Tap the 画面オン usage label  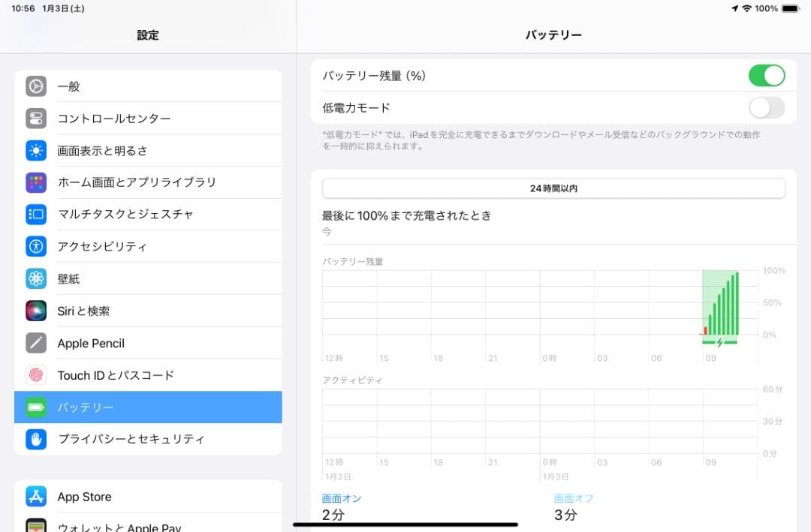click(342, 498)
